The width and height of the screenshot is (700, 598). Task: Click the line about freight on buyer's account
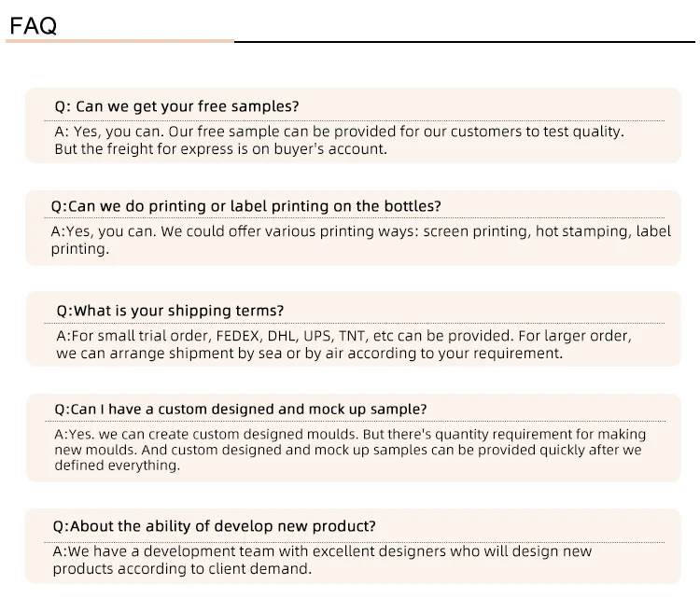(x=220, y=149)
